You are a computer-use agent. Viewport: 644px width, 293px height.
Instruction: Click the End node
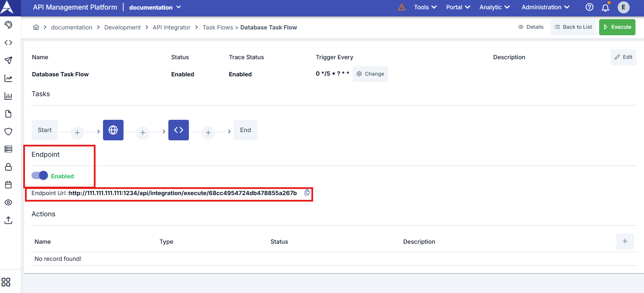coord(245,130)
